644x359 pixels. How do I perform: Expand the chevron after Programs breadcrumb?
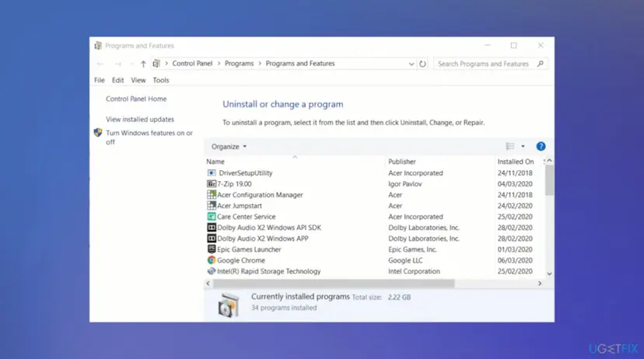tap(260, 64)
